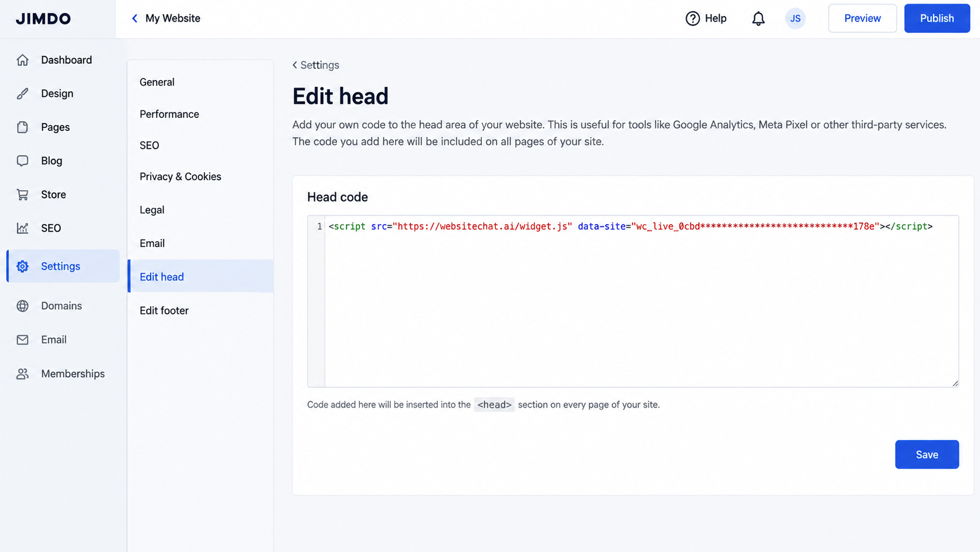Open Privacy & Cookies settings
980x552 pixels.
click(x=200, y=177)
